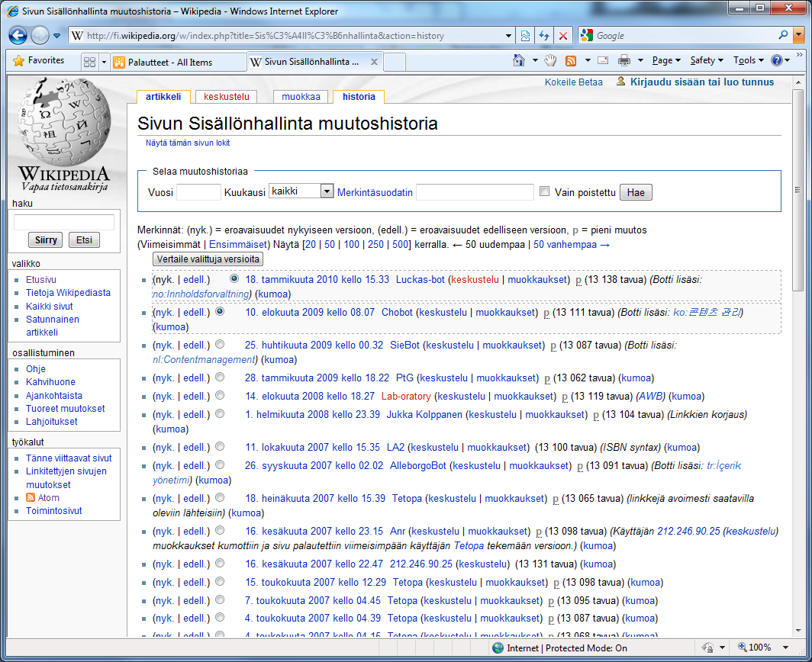Click in the Merkintäsuodatin text field

pyautogui.click(x=475, y=192)
